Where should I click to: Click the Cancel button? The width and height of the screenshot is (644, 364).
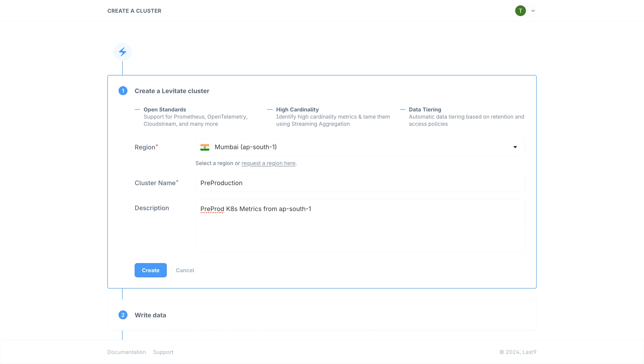(x=185, y=270)
